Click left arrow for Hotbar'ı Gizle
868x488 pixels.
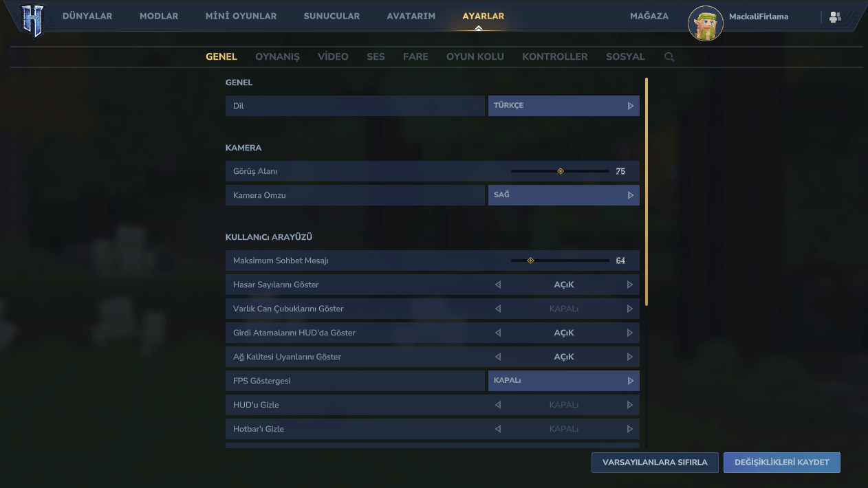[498, 429]
